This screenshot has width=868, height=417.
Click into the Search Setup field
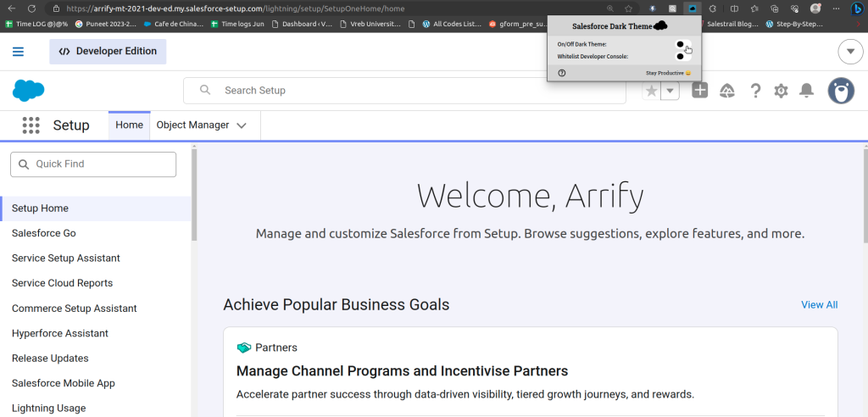point(404,91)
